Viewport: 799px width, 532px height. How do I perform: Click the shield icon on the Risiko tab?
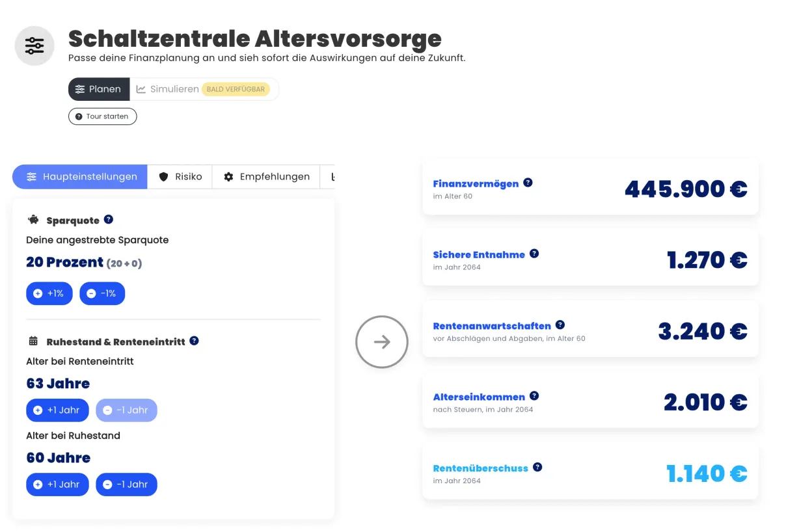click(x=163, y=176)
